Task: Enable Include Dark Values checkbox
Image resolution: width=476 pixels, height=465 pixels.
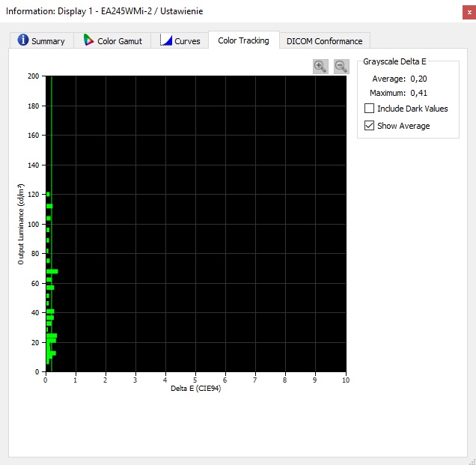Action: pos(369,109)
